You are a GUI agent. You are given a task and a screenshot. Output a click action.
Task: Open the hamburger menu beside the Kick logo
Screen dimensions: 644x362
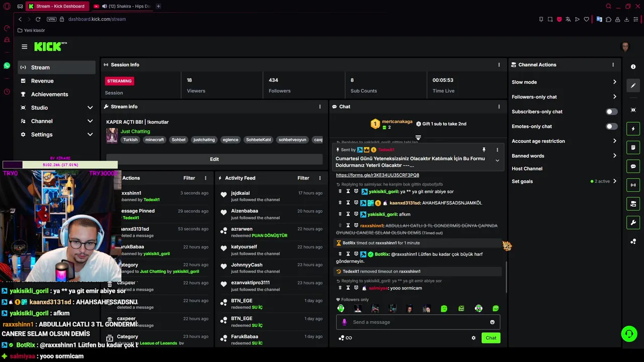(24, 47)
